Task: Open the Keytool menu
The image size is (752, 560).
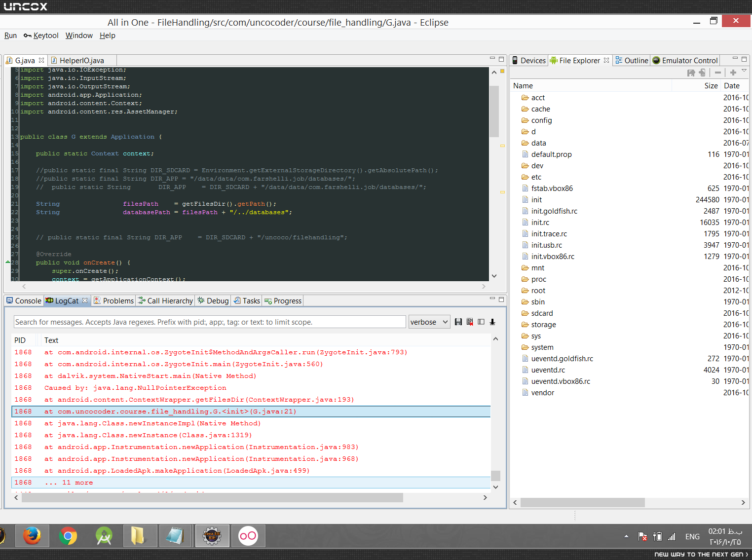Action: [41, 36]
